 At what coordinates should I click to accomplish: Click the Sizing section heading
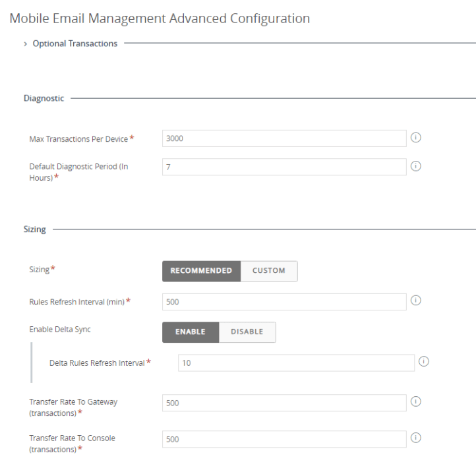tap(35, 229)
